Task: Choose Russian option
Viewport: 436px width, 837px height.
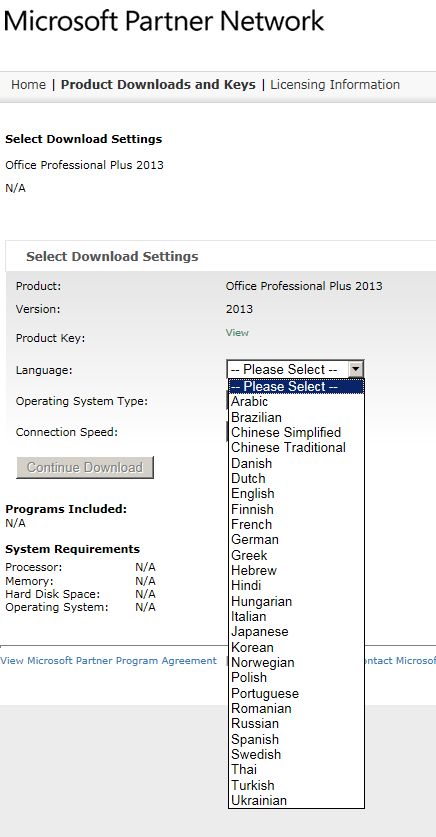Action: coord(296,724)
